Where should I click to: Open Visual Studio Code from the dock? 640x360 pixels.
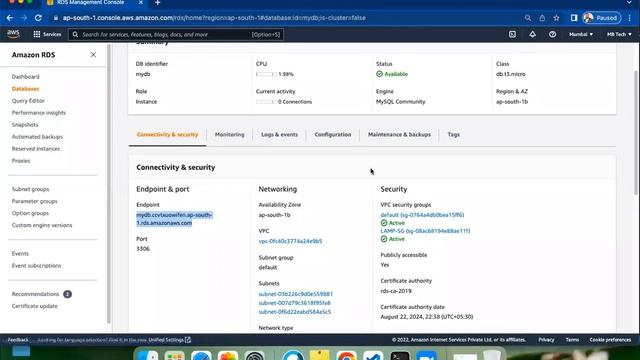coord(373,356)
